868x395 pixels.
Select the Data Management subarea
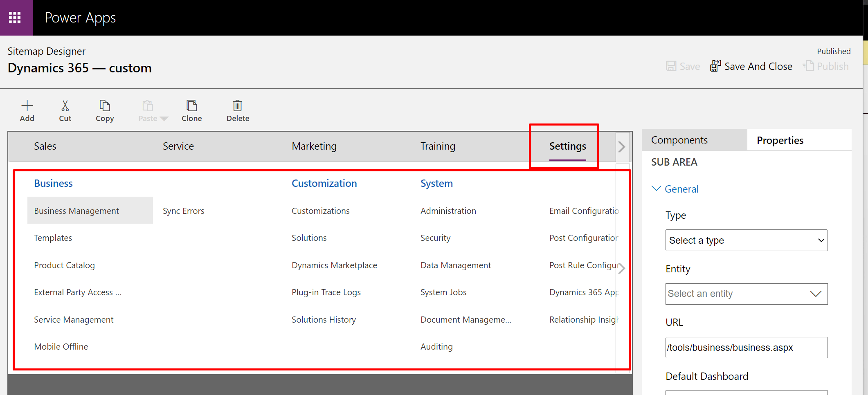[456, 265]
